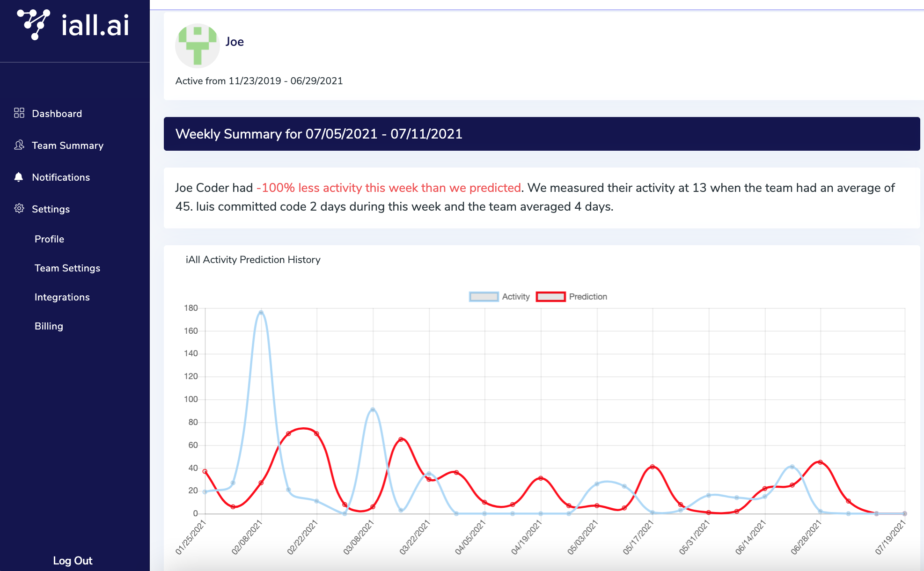Click the Log Out button

[73, 561]
